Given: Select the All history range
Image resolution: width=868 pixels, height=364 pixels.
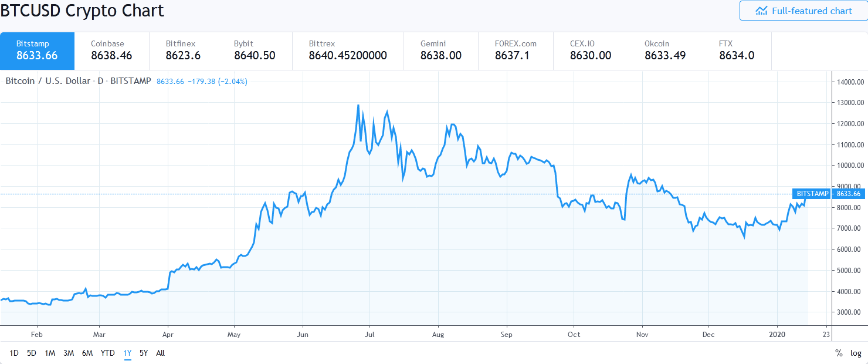Looking at the screenshot, I should (160, 353).
